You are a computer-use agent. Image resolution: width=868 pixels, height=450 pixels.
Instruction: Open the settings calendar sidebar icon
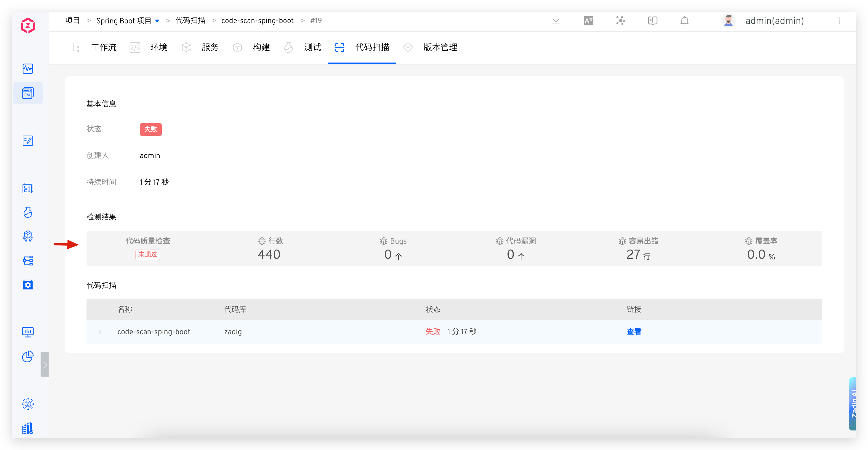(x=28, y=285)
